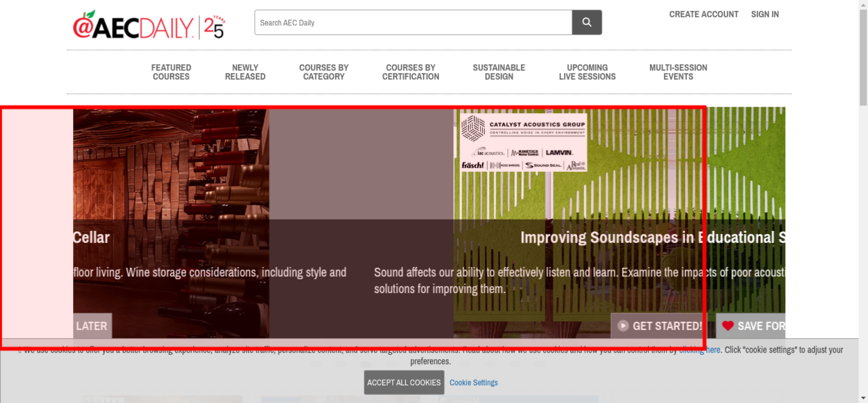Open the Cookie Settings link
Image resolution: width=868 pixels, height=403 pixels.
pyautogui.click(x=473, y=383)
